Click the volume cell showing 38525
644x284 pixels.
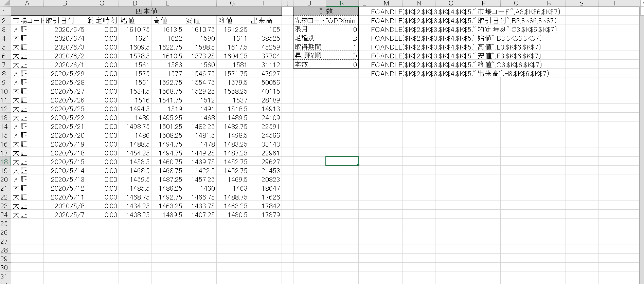click(265, 38)
